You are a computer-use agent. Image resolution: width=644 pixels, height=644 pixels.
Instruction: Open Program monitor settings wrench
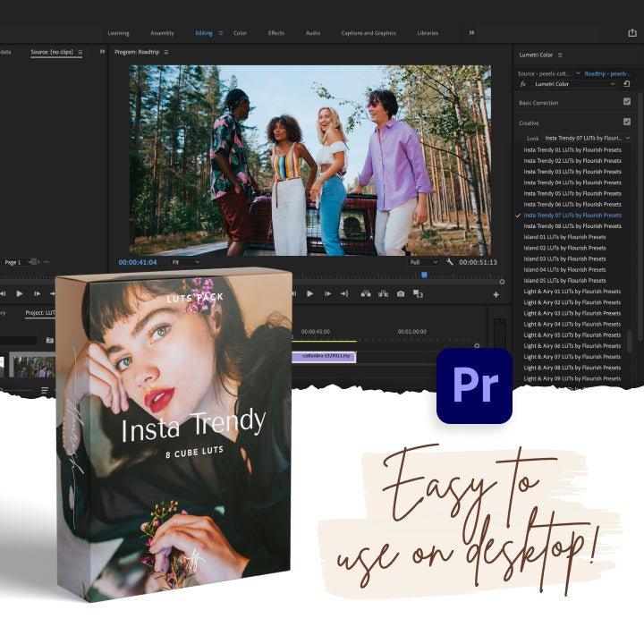coord(449,262)
